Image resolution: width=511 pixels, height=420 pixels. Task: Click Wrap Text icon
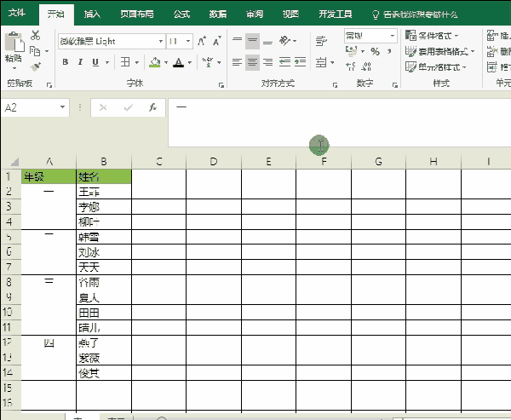point(321,41)
